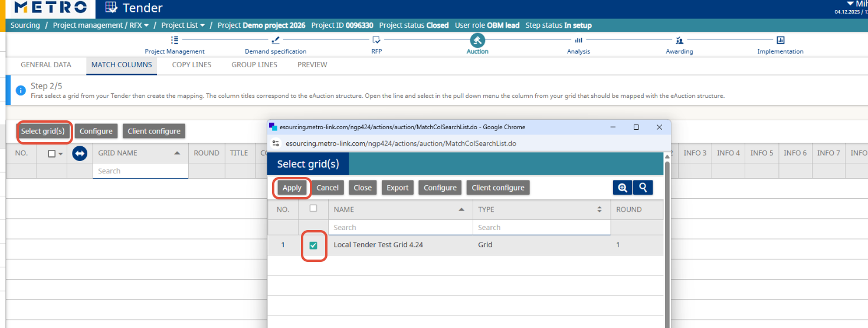Click the magnifier search icon in popup
Screen dimensions: 868x328
(643, 188)
